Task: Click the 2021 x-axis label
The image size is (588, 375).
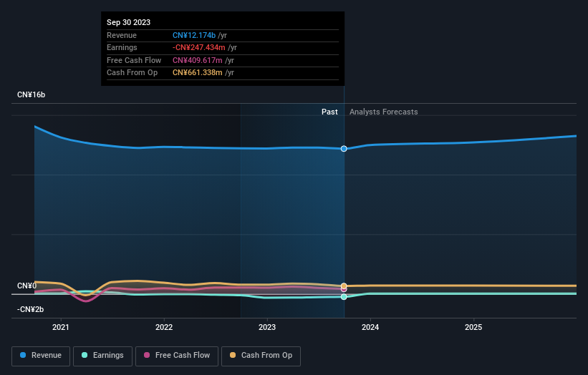Action: 61,327
